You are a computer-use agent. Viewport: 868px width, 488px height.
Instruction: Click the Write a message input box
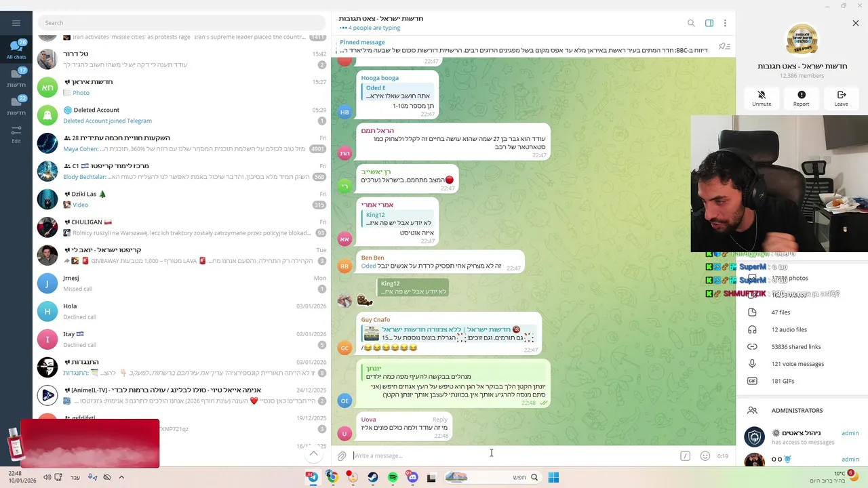click(x=512, y=455)
